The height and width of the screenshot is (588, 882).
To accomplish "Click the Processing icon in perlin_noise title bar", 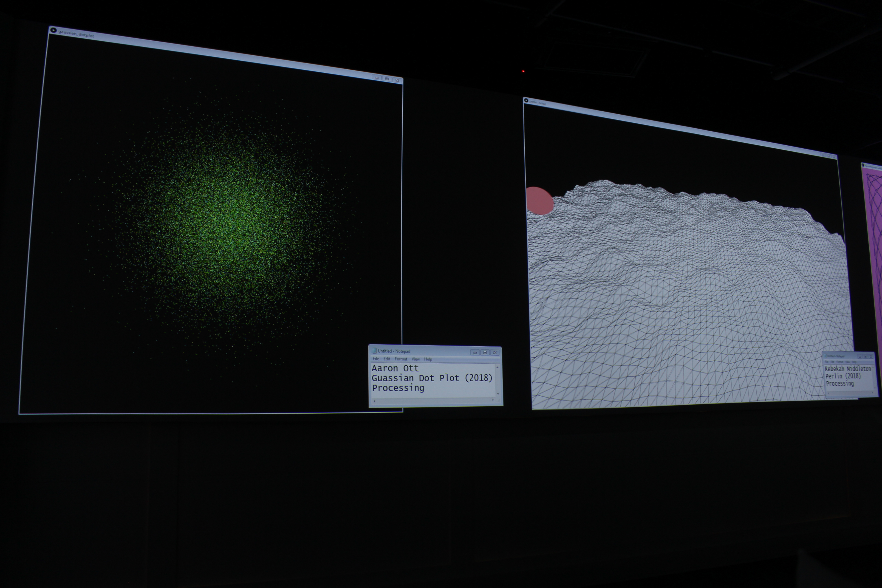I will [526, 101].
